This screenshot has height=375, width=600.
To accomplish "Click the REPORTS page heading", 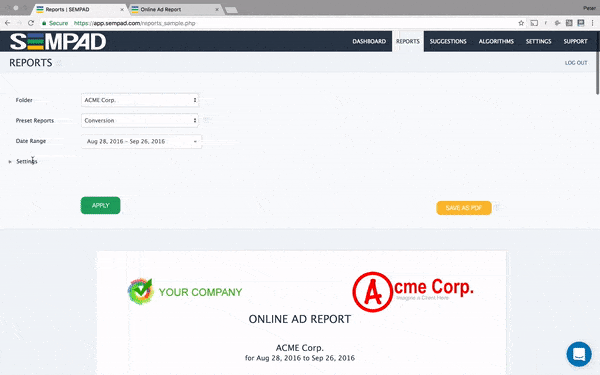I will point(31,63).
